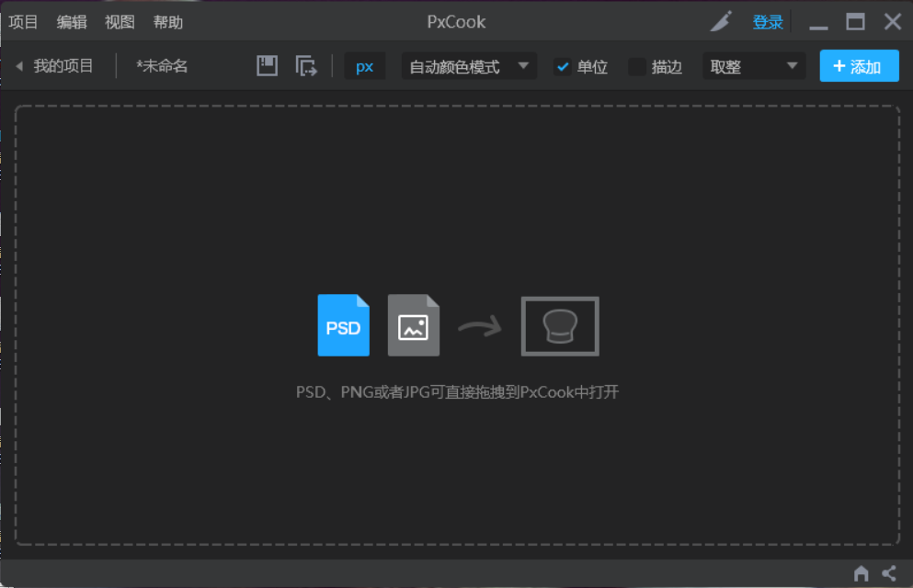Click the 添加 add button
The height and width of the screenshot is (588, 913).
tap(859, 66)
